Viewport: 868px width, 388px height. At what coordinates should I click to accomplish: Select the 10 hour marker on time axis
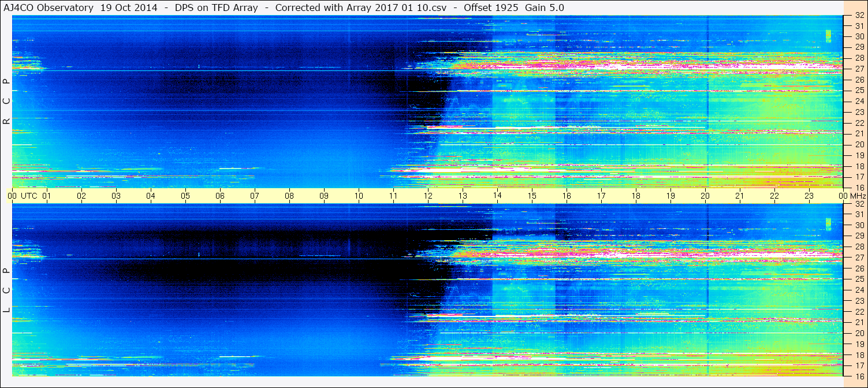click(x=359, y=196)
